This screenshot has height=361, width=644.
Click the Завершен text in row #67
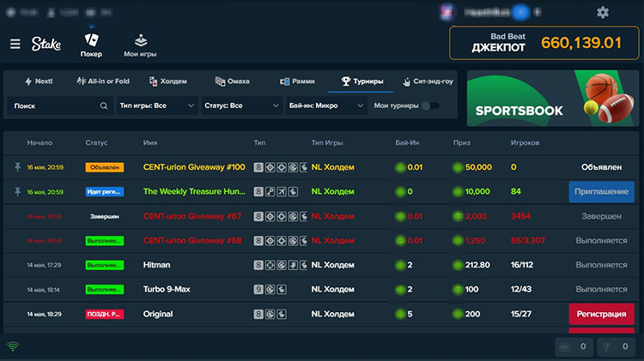(x=601, y=216)
